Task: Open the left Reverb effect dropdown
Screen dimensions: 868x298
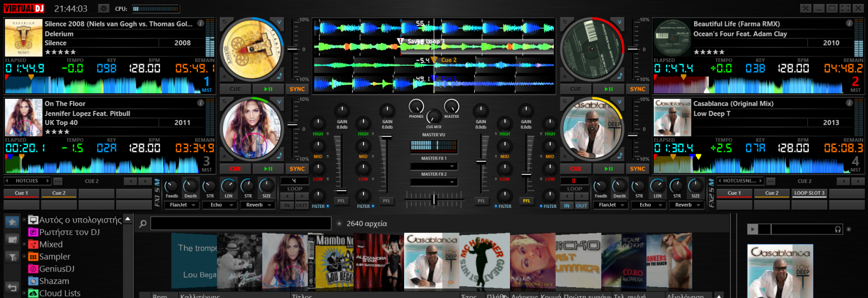Action: [x=258, y=205]
